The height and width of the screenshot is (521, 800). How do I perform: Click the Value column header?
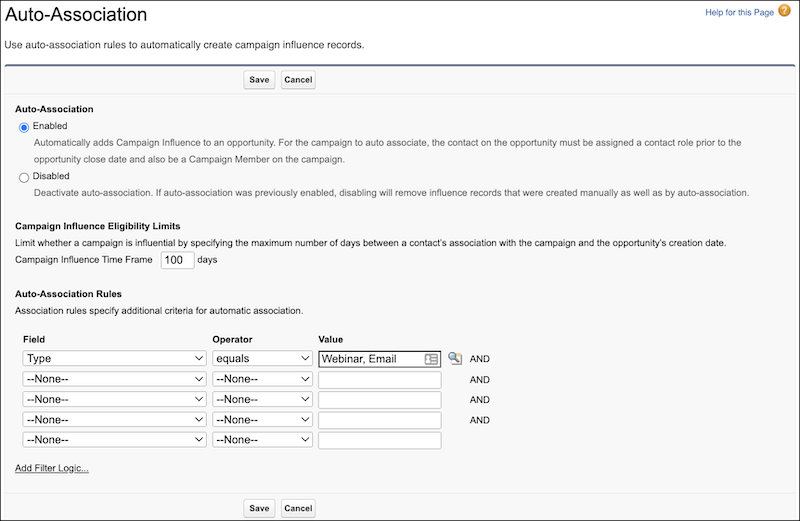coord(331,339)
